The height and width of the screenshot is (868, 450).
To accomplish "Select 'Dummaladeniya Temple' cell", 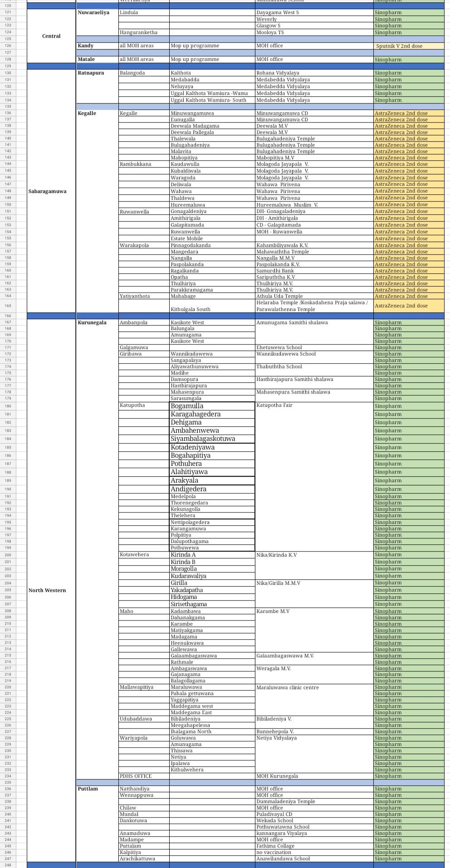I will [314, 801].
